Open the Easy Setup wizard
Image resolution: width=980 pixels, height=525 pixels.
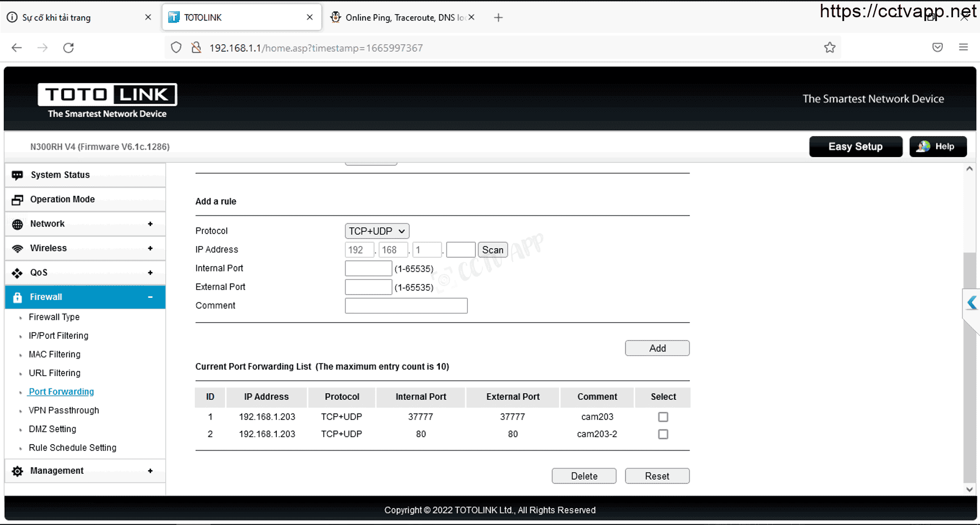(855, 147)
